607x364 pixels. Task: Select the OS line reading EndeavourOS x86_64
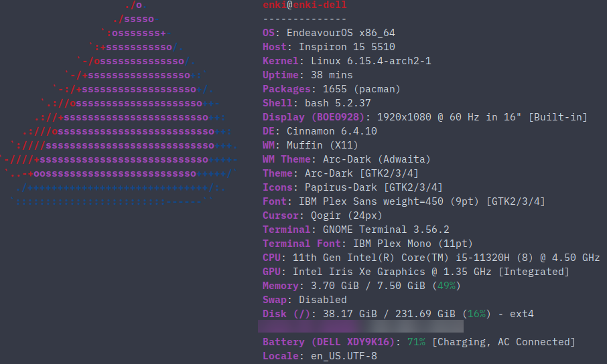[329, 33]
